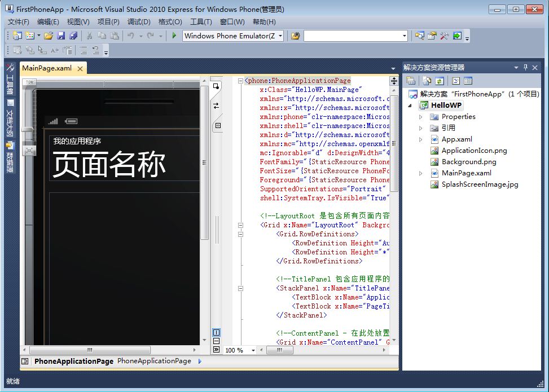Open the File menu 文件(F)
The height and width of the screenshot is (392, 549).
[x=18, y=21]
